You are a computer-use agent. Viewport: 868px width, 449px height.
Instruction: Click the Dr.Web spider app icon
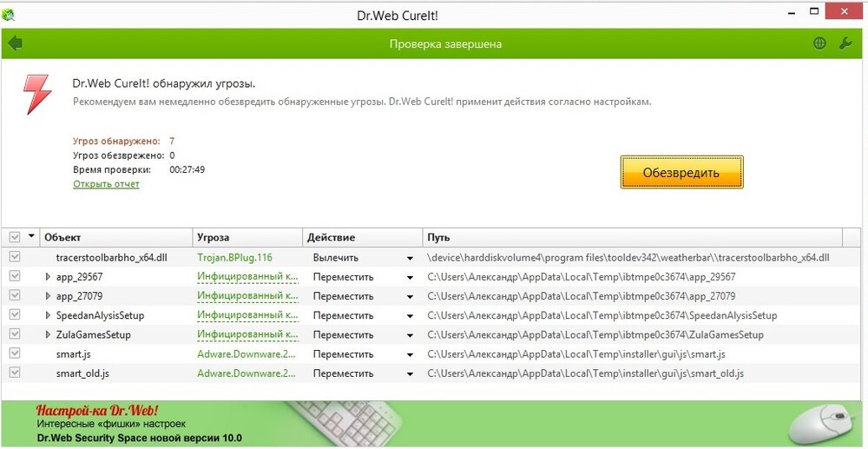tap(9, 15)
